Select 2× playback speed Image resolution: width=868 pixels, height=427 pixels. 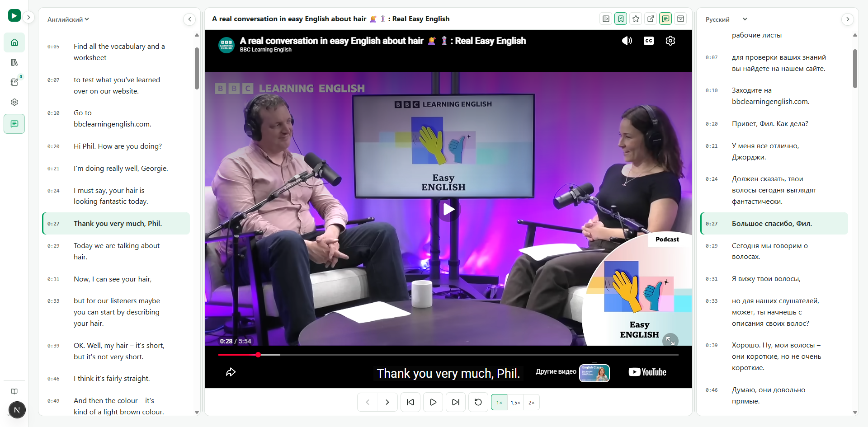tap(532, 403)
